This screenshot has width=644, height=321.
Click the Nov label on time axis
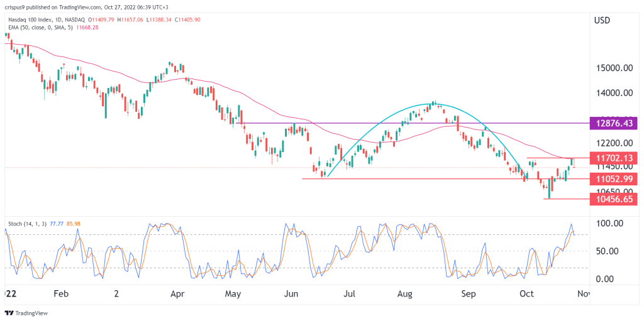click(x=584, y=294)
